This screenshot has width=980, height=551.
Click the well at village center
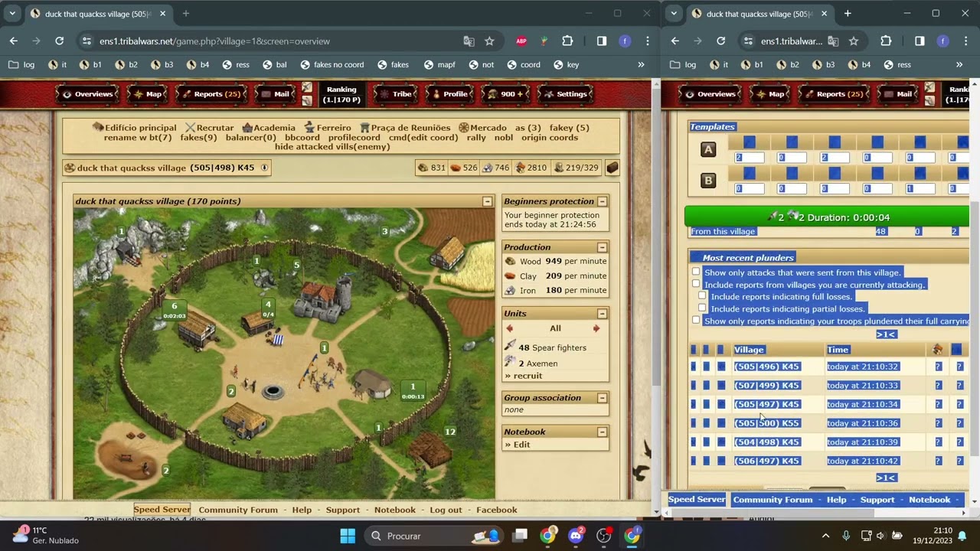pyautogui.click(x=272, y=392)
